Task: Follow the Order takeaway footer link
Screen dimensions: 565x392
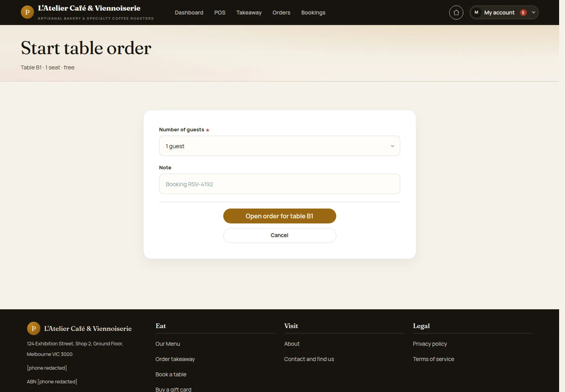Action: [x=175, y=359]
